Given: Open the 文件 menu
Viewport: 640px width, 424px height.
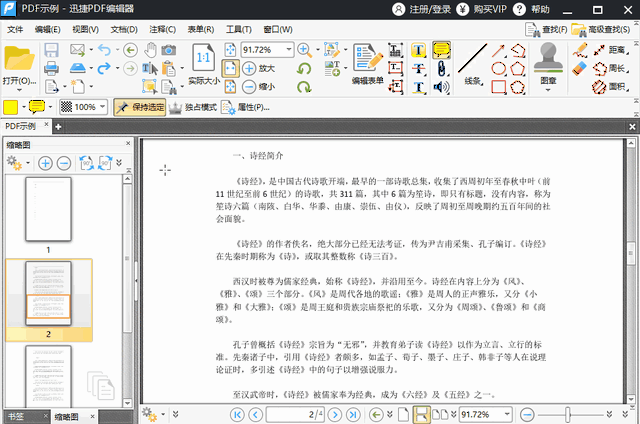Looking at the screenshot, I should [x=15, y=29].
